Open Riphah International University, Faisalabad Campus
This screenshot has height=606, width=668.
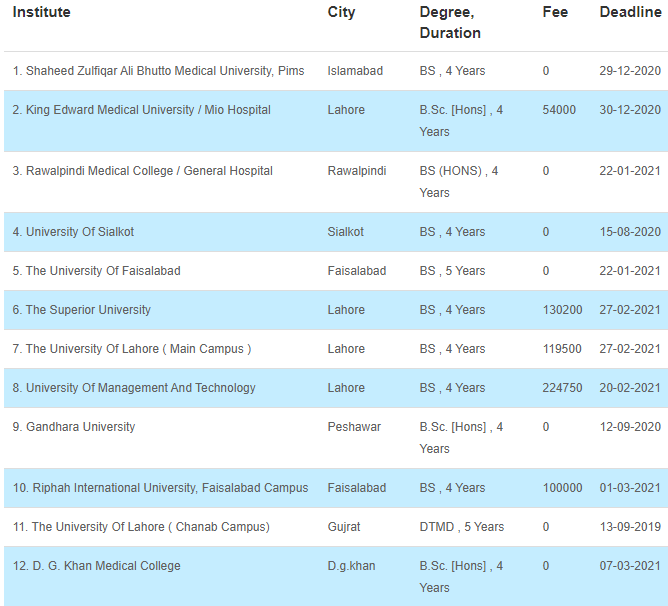tap(160, 488)
